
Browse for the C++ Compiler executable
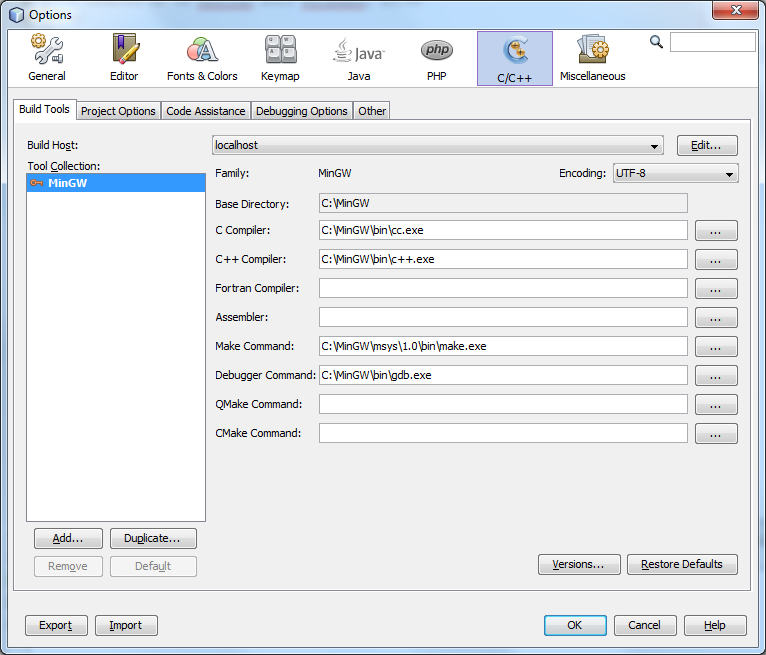tap(716, 259)
